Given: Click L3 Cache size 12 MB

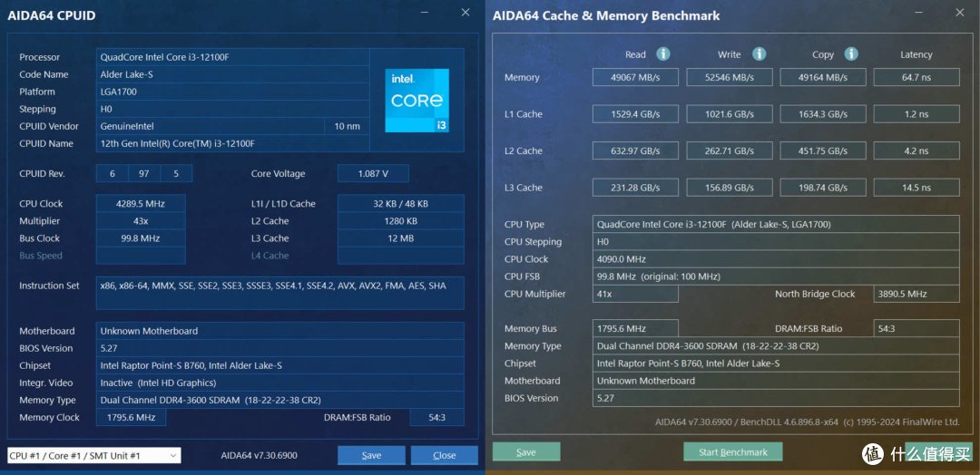Looking at the screenshot, I should tap(401, 238).
